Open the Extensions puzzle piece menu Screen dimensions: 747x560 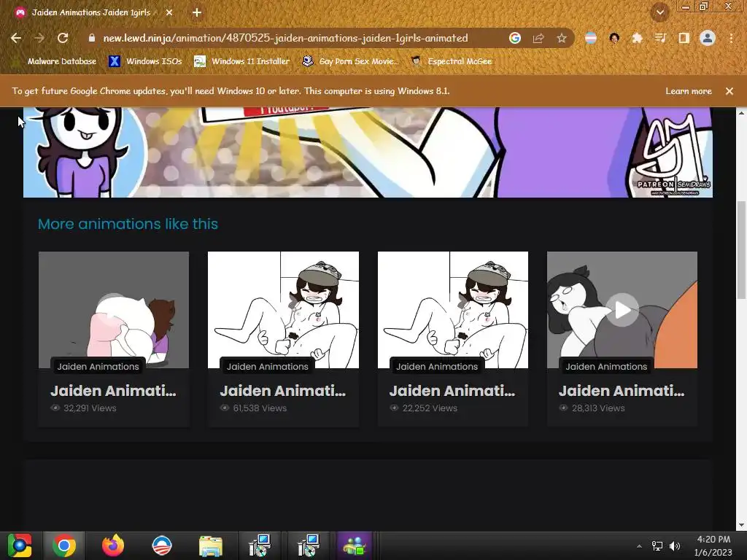637,38
